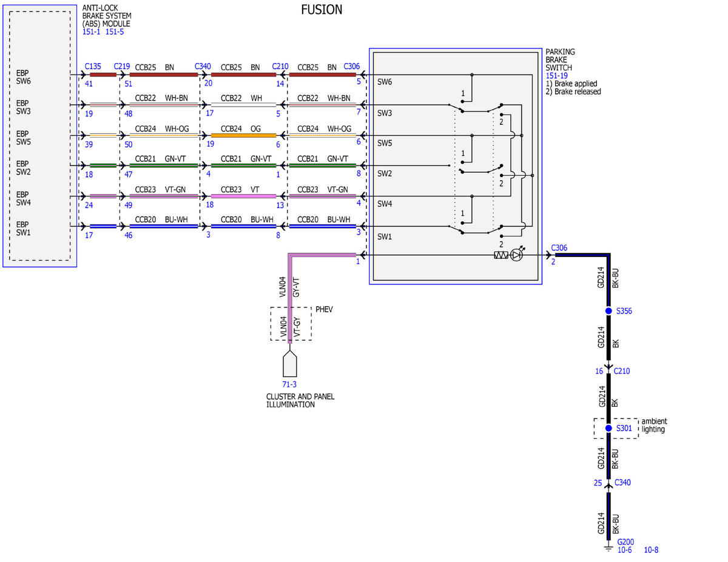Image resolution: width=728 pixels, height=562 pixels.
Task: Open the 10-8 ground reference
Action: 651,550
